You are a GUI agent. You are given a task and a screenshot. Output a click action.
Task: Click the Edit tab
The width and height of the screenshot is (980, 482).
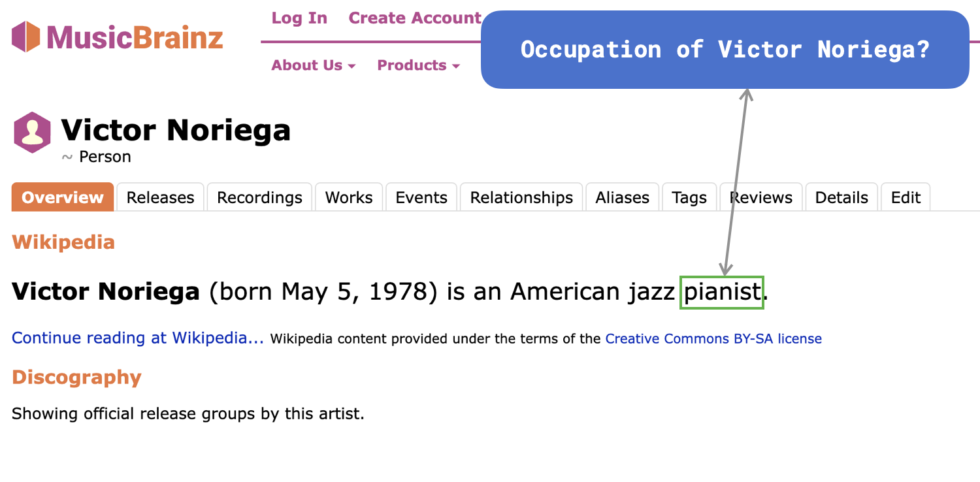(906, 197)
